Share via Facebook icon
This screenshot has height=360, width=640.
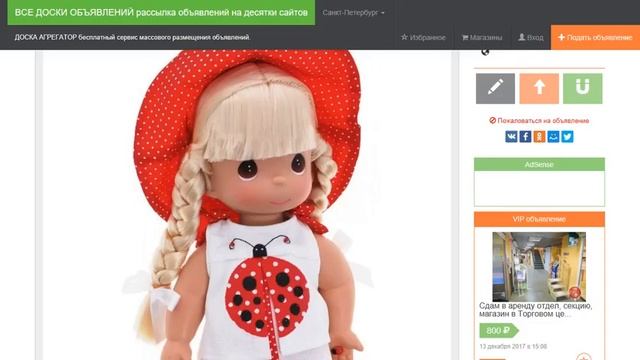coord(525,136)
